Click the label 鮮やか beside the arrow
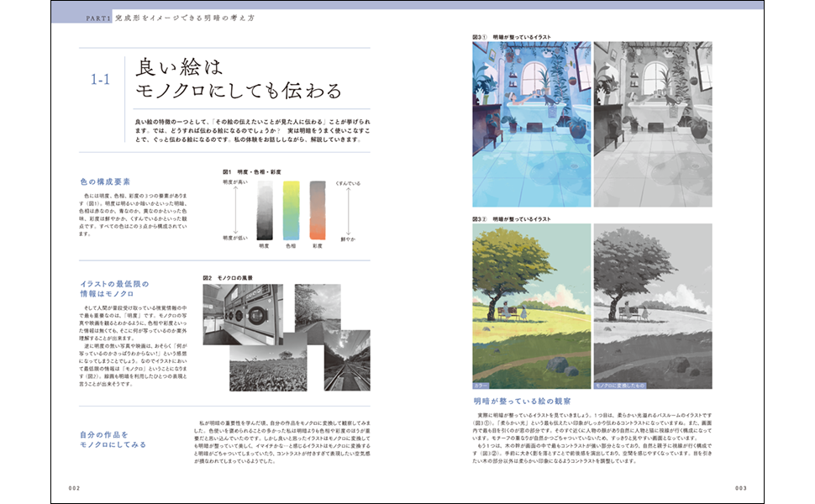 (x=348, y=239)
